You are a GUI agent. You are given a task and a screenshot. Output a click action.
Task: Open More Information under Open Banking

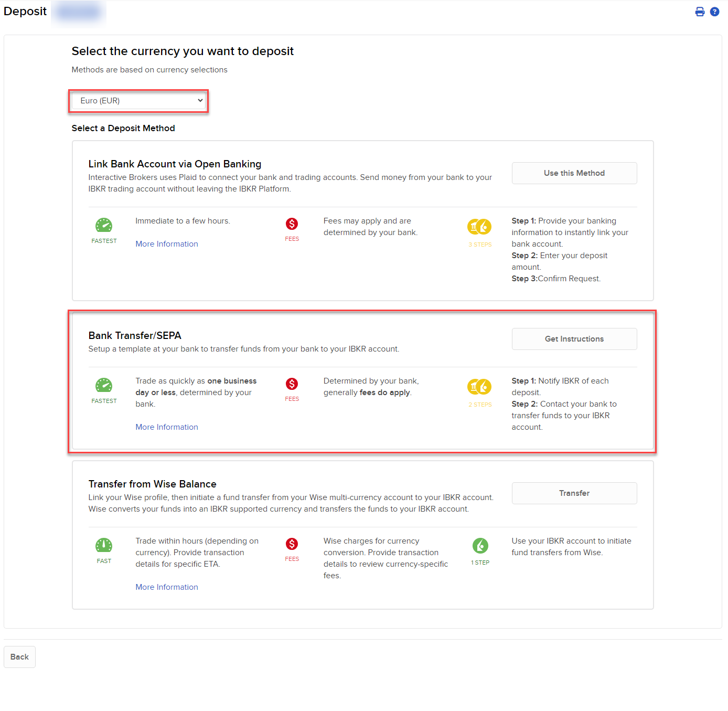(166, 243)
